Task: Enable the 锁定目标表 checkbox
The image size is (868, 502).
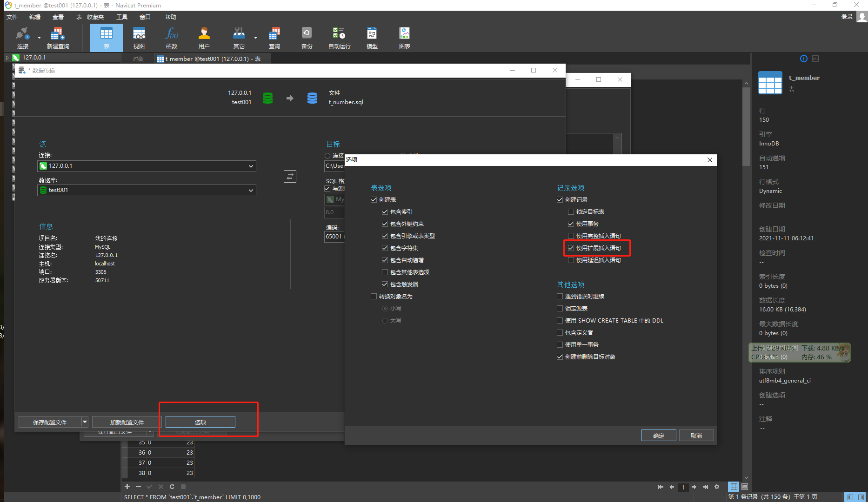Action: point(571,212)
